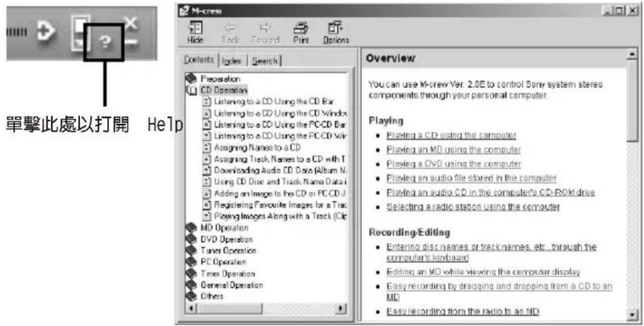
Task: Click the M-crew title bar icon
Action: [x=184, y=11]
